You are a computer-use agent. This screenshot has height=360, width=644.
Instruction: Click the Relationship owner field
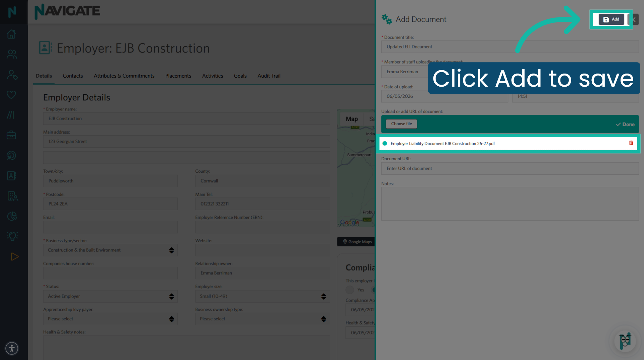click(x=263, y=273)
